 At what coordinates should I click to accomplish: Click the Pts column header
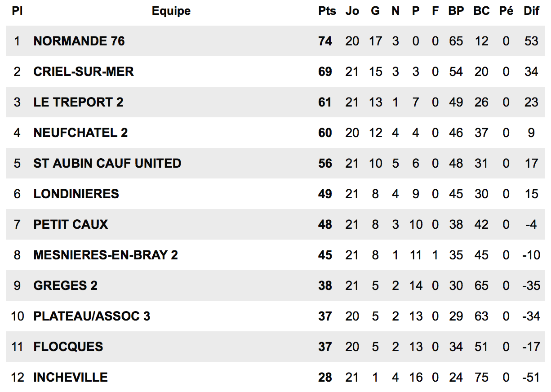(x=327, y=11)
